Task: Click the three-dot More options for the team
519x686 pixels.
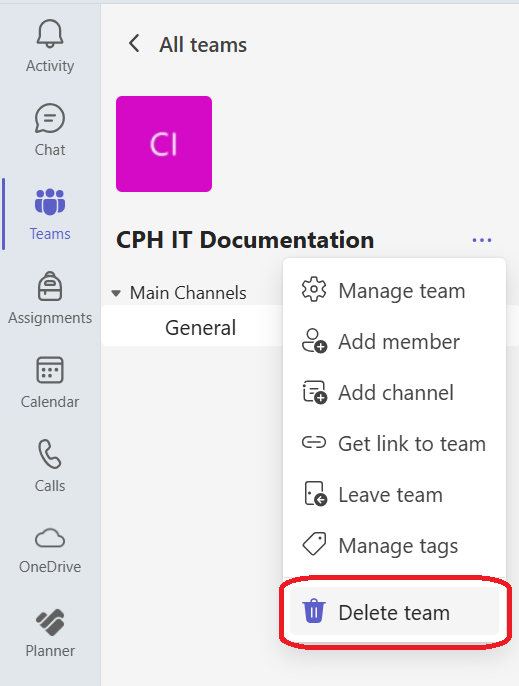Action: 482,240
